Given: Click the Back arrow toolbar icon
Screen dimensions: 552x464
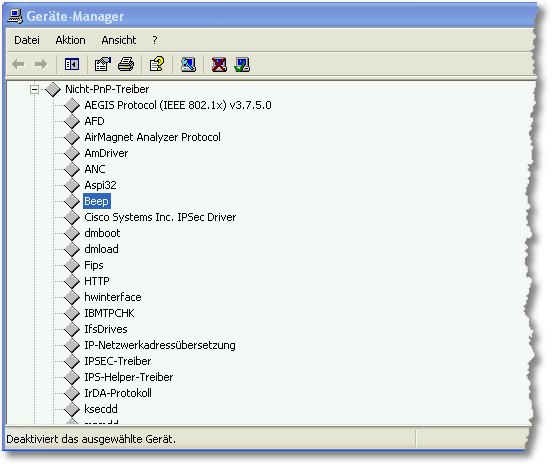Looking at the screenshot, I should (18, 64).
